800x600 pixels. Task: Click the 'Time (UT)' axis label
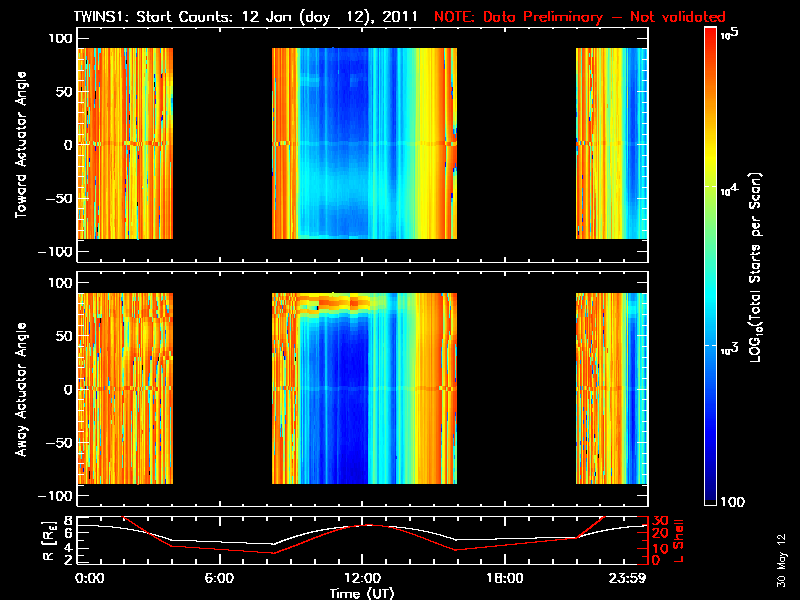(362, 593)
